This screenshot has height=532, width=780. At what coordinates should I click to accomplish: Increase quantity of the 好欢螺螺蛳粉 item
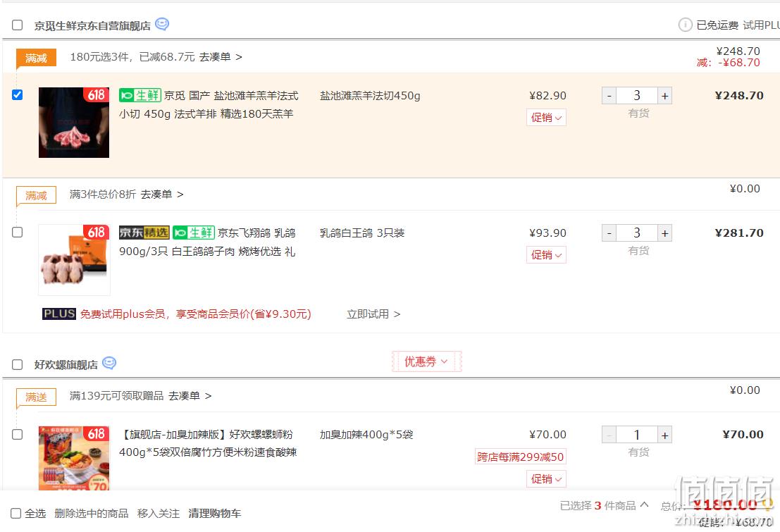click(x=664, y=435)
